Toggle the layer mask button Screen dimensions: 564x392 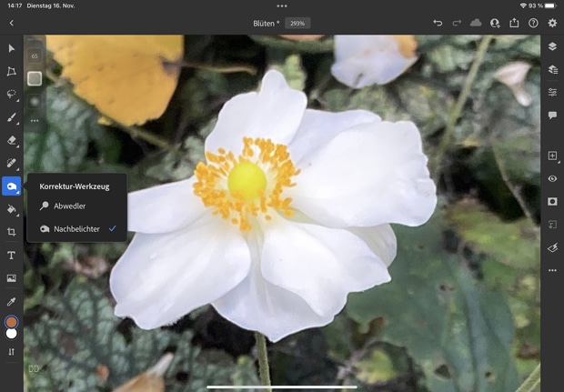[x=552, y=201]
